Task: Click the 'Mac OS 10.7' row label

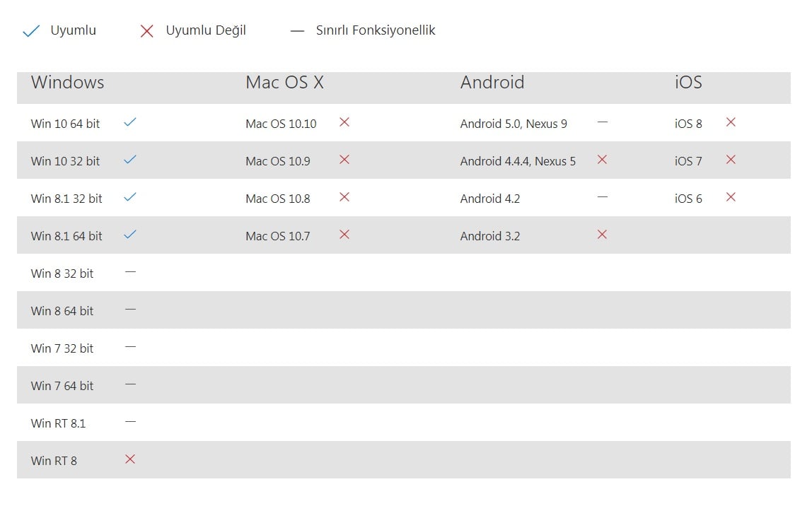Action: tap(277, 236)
